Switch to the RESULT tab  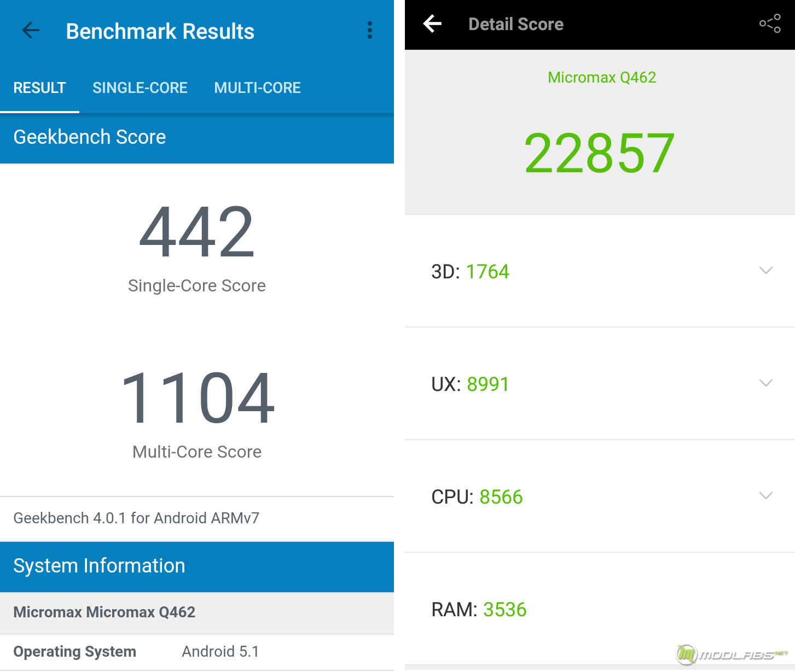39,87
